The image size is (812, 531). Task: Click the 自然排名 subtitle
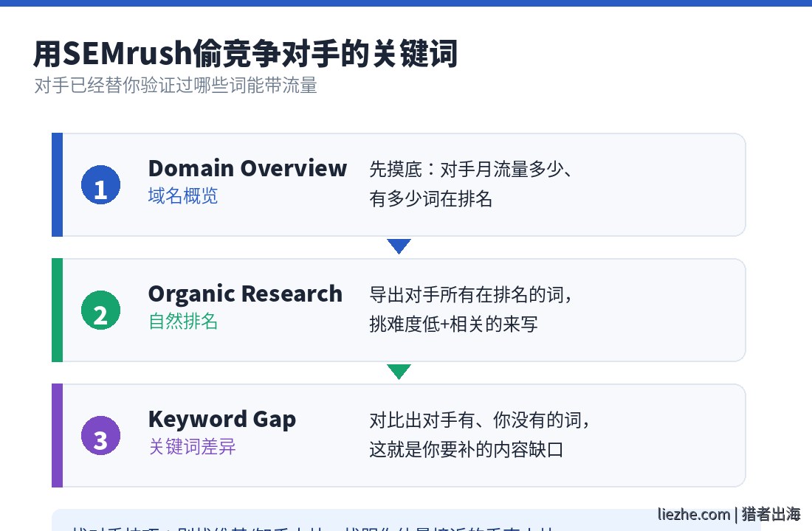point(183,321)
